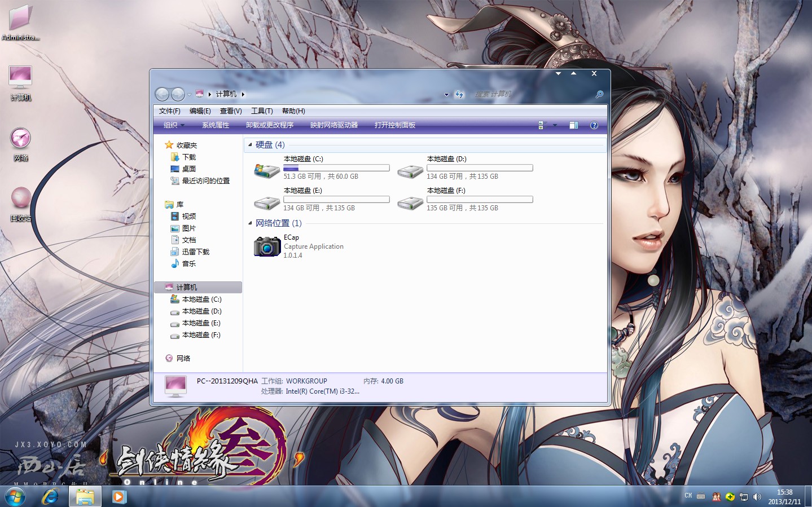Expand breadcrumb arrow after 计算机
This screenshot has width=812, height=507.
click(x=243, y=94)
